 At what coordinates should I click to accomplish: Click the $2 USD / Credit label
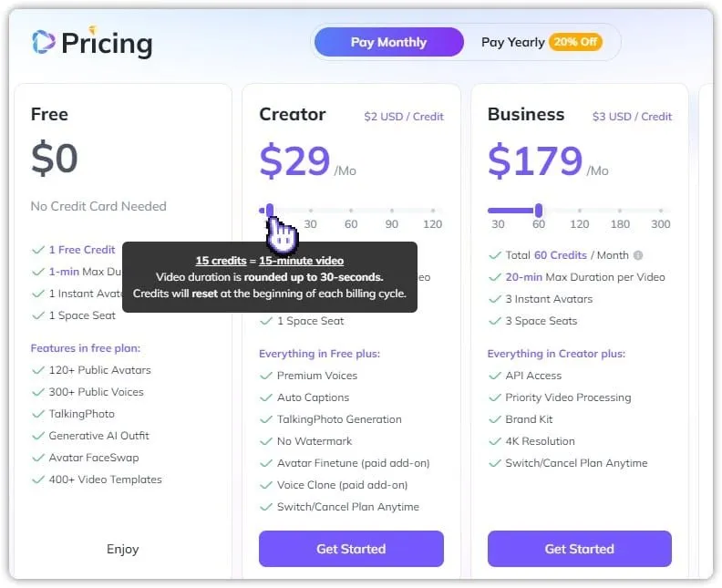click(404, 117)
